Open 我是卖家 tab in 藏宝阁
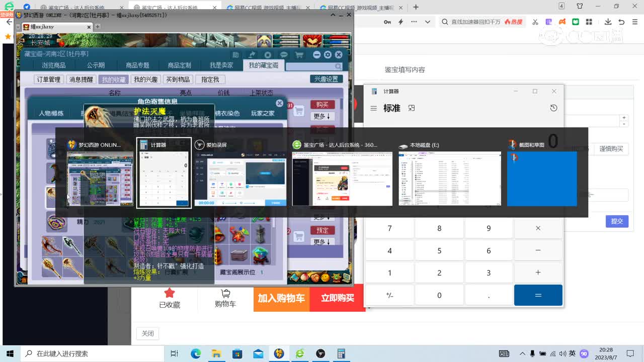Image resolution: width=644 pixels, height=362 pixels. pyautogui.click(x=221, y=65)
